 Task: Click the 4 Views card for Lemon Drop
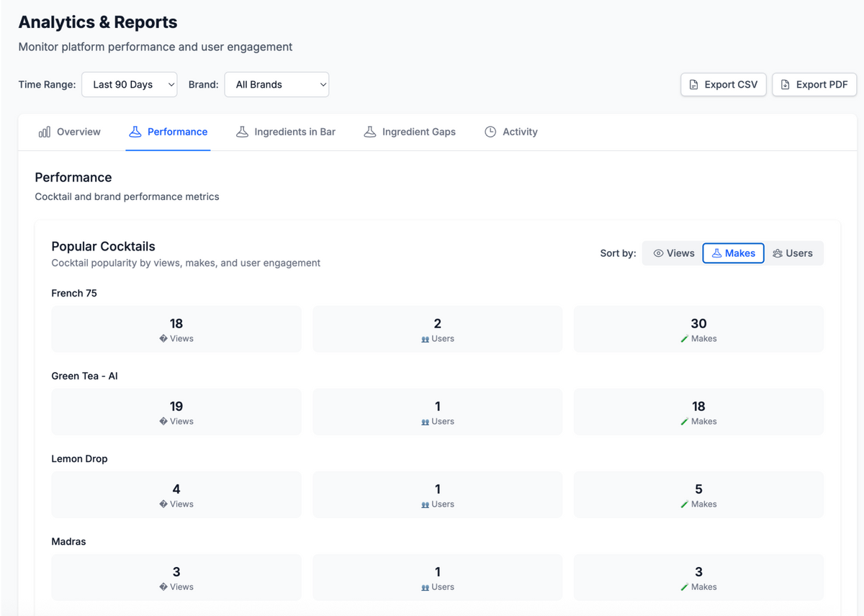(176, 494)
